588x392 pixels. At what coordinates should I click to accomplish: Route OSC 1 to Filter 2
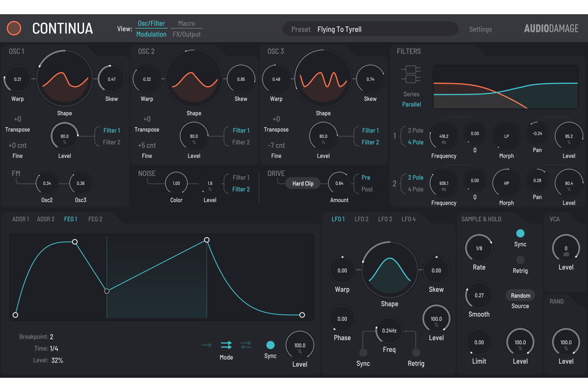(x=111, y=142)
